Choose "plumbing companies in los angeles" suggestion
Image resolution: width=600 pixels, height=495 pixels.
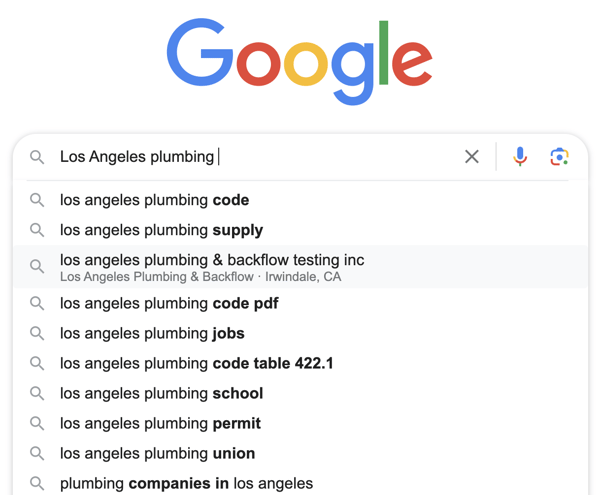(x=186, y=483)
